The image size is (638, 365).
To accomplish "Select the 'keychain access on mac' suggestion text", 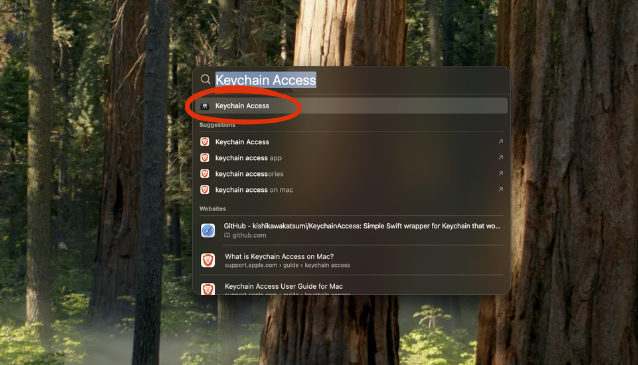I will [254, 190].
